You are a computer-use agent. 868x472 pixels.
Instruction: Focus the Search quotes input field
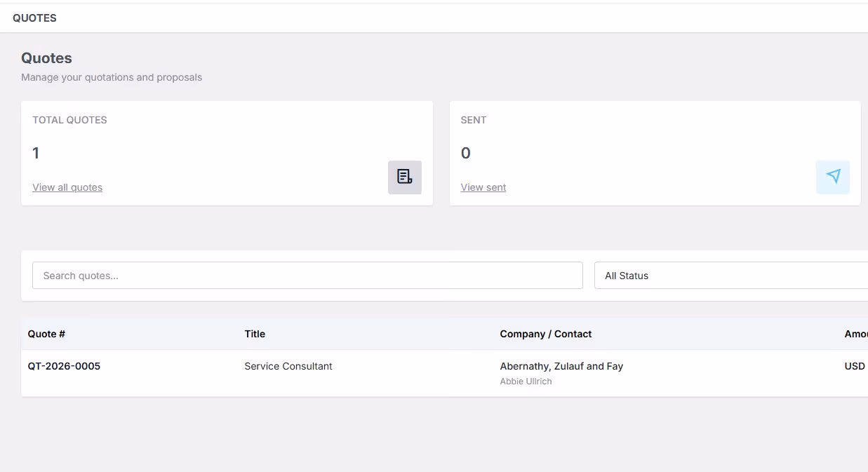point(307,276)
